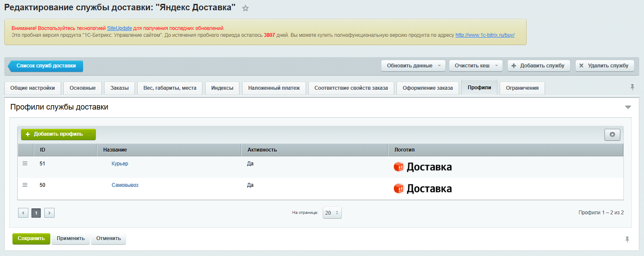The height and width of the screenshot is (256, 644).
Task: Click row menu icon for Самовывоз profile
Action: pyautogui.click(x=25, y=185)
